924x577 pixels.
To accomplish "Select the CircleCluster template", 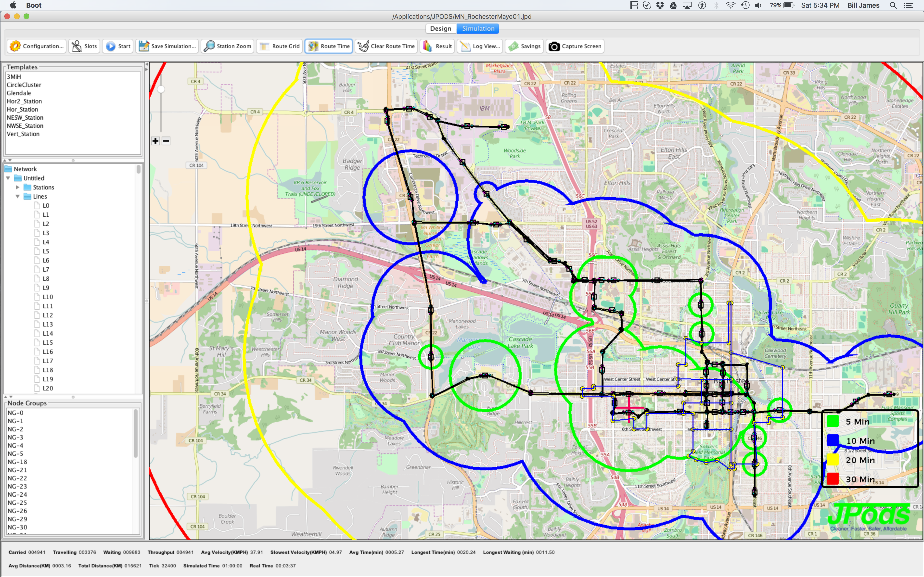I will coord(24,85).
